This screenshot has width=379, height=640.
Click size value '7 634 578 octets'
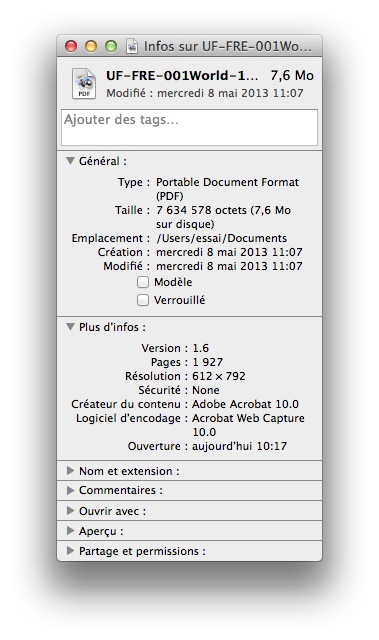(x=201, y=210)
